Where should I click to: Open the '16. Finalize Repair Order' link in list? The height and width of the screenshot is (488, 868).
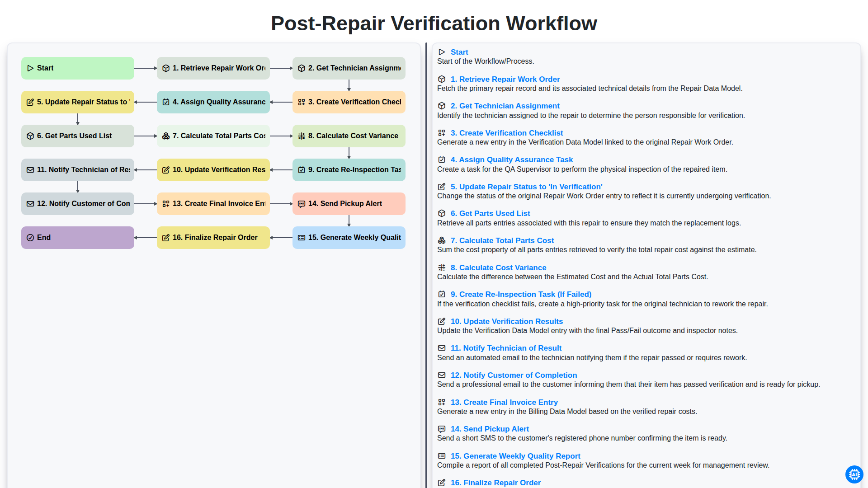pos(496,483)
